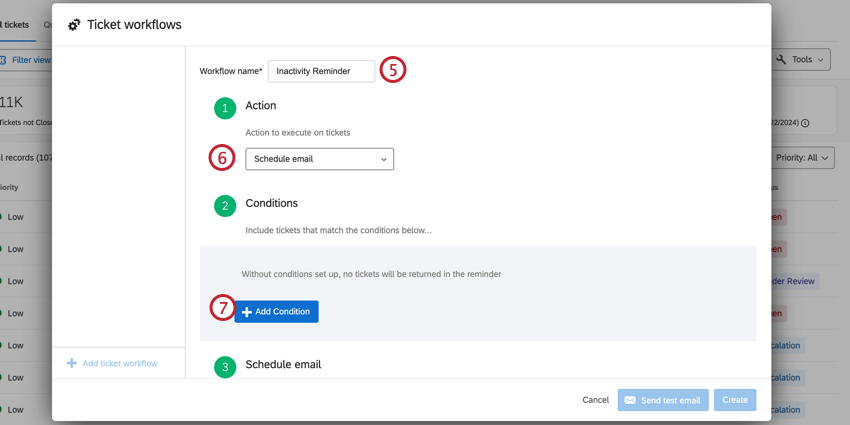The height and width of the screenshot is (425, 850).
Task: Click the info icon beside the date
Action: click(x=805, y=123)
